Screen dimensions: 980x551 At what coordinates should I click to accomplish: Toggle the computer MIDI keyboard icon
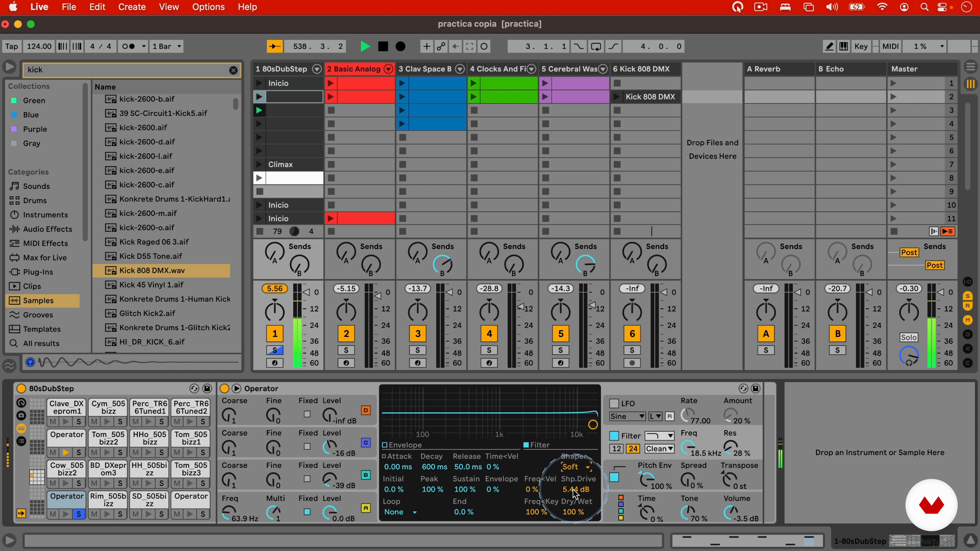click(844, 46)
